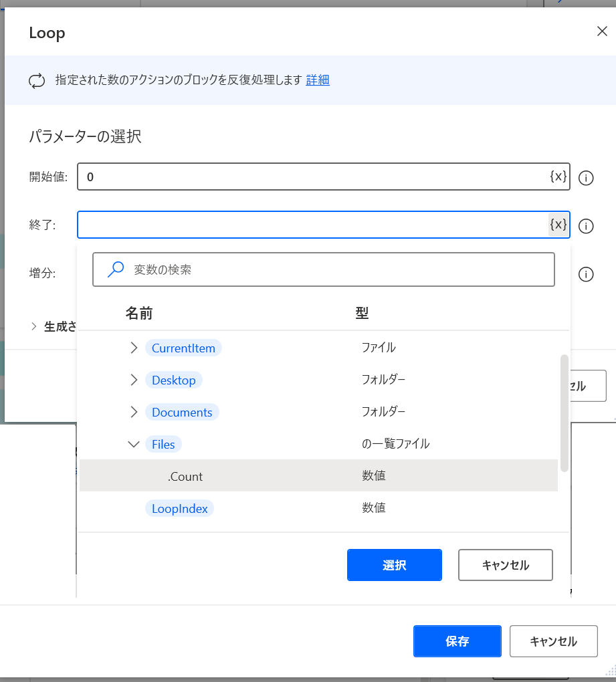The width and height of the screenshot is (616, 682).
Task: Click the search magnifier in the variable search box
Action: pyautogui.click(x=114, y=269)
